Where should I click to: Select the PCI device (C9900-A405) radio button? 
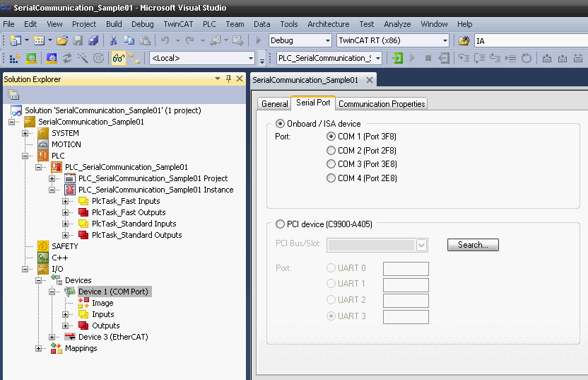pos(280,224)
